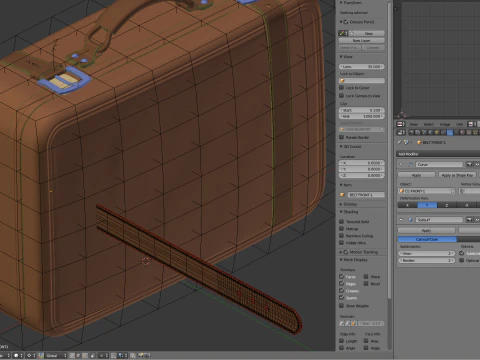Enable the Show Weights checkbox
The image size is (480, 360).
pos(341,306)
